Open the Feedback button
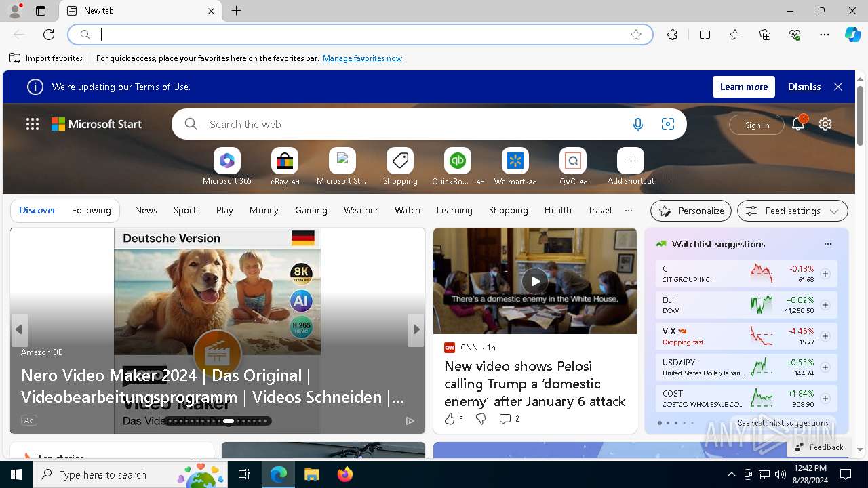Screen dimensions: 868x488 pos(818,447)
